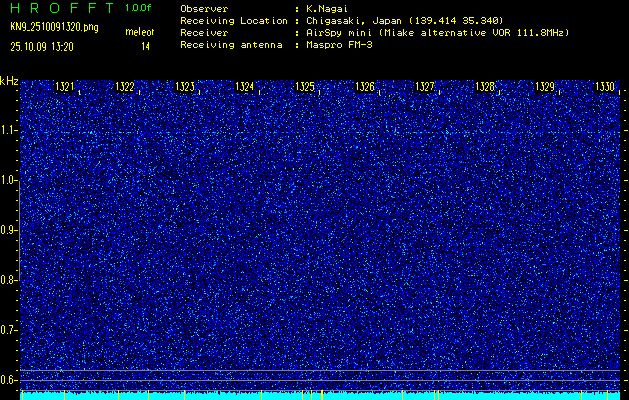Click the 1330 time marker

(605, 87)
